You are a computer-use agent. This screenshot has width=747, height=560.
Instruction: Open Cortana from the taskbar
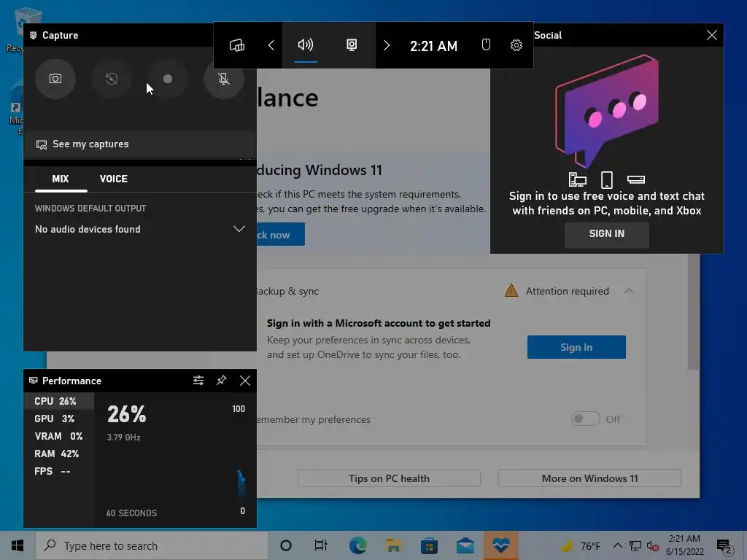286,545
